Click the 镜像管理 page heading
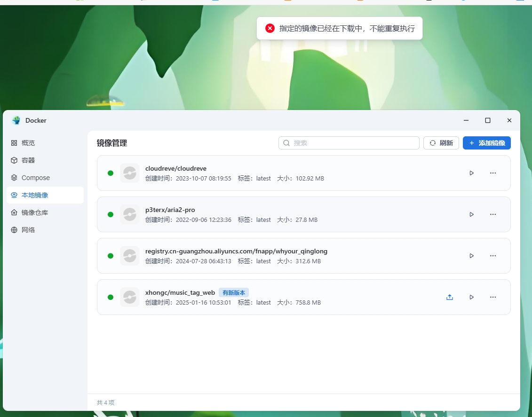 [111, 143]
